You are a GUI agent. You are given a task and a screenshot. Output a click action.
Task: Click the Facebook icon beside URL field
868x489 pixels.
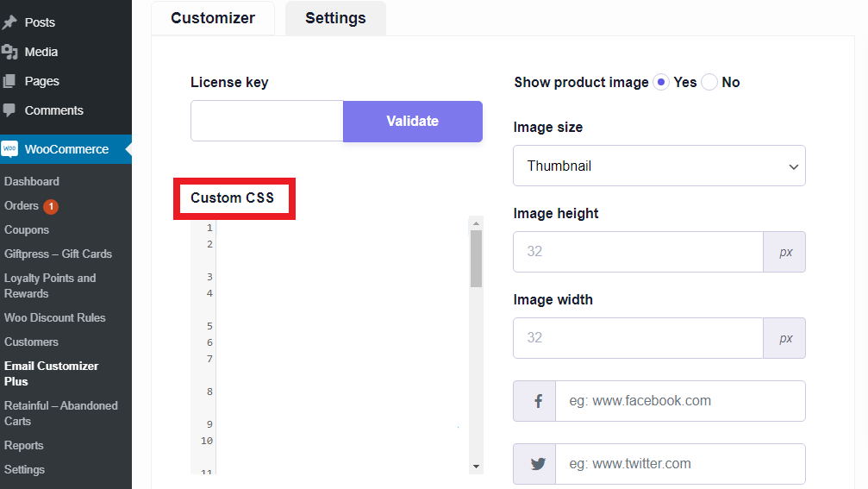tap(538, 401)
